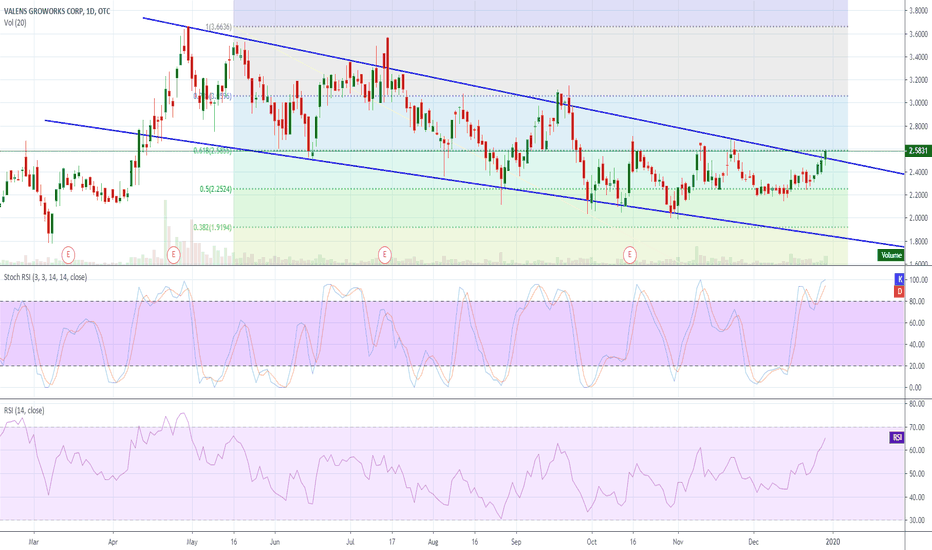Click the Stoch RSI (3, 3, 14, 14, close) legend
Screen dimensions: 932x550
[x=45, y=277]
